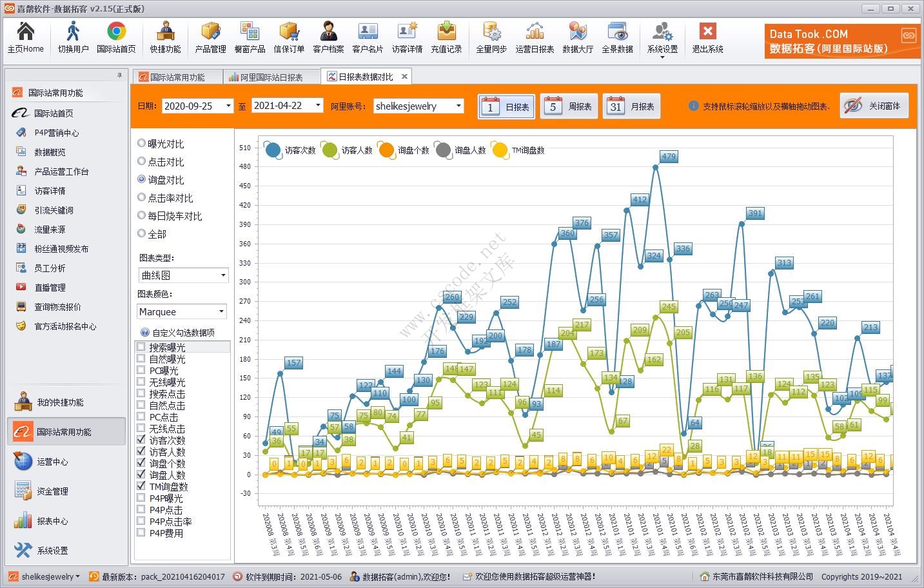Screen dimensions: 924x588
Task: Click the Data Took .COM banner
Action: (x=842, y=41)
